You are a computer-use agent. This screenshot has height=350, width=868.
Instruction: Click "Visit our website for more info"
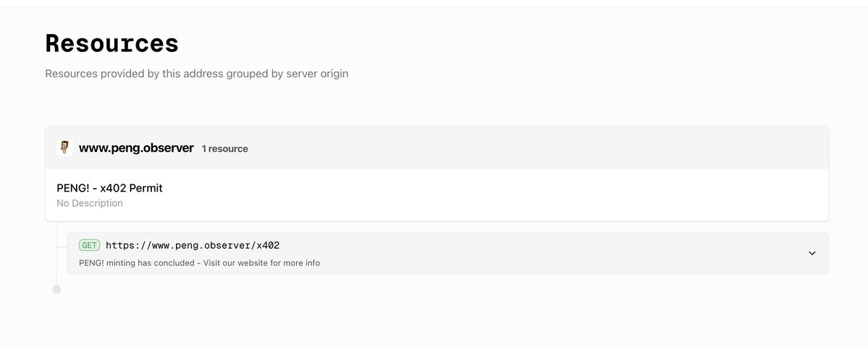pyautogui.click(x=262, y=262)
